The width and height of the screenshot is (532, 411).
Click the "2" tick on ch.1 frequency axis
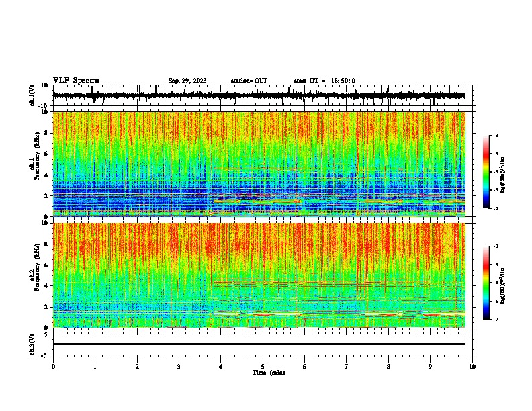click(x=47, y=195)
